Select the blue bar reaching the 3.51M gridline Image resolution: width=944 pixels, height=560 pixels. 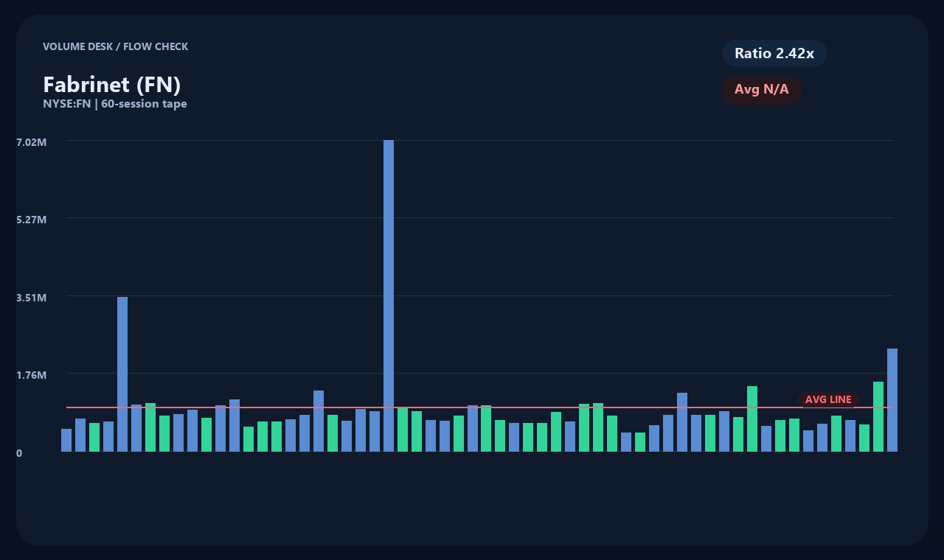tap(122, 374)
